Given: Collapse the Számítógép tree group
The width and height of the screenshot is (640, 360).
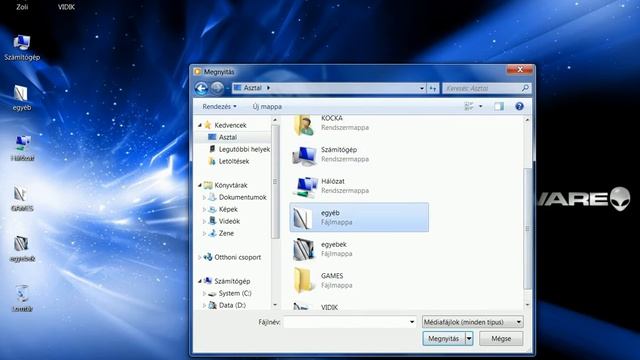Looking at the screenshot, I should pyautogui.click(x=200, y=281).
